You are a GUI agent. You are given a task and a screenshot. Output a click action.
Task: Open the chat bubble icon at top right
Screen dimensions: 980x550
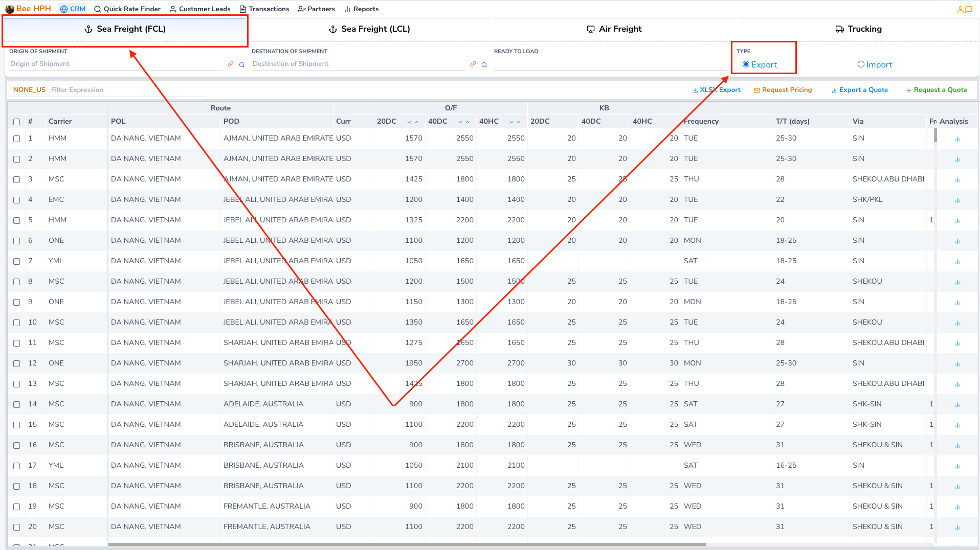[x=969, y=9]
